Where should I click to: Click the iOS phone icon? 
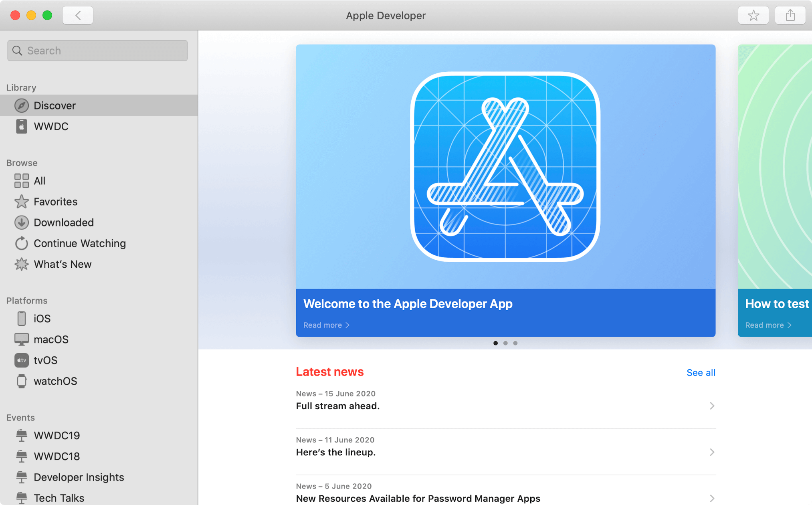pyautogui.click(x=22, y=319)
